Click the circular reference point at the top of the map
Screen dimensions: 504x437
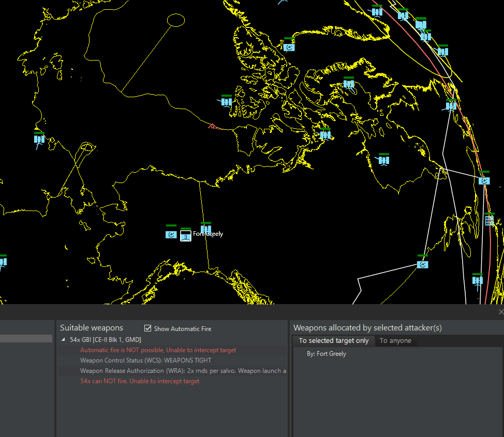[176, 20]
